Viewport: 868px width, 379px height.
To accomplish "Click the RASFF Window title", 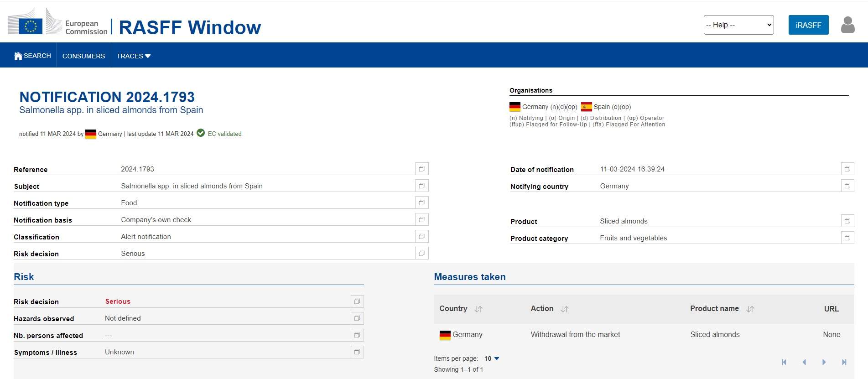I will pos(190,27).
